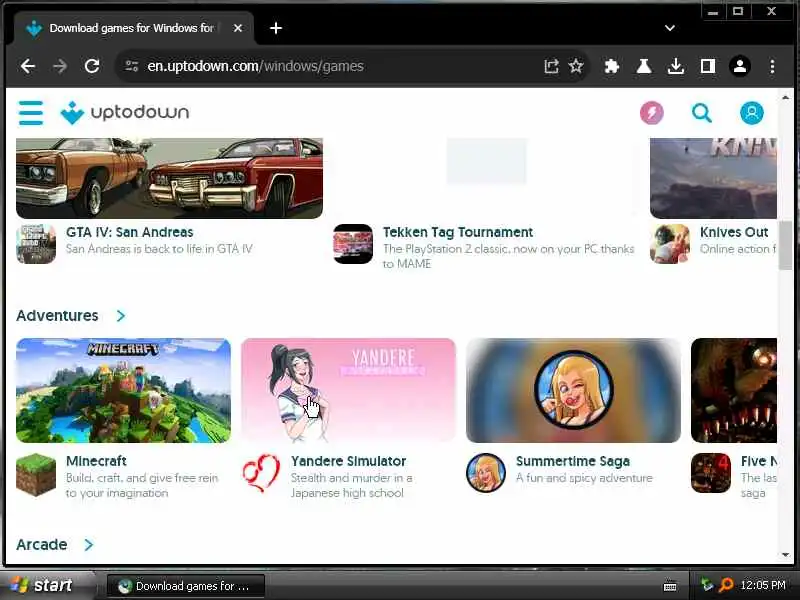800x600 pixels.
Task: Open the site search magnifier
Action: [702, 113]
